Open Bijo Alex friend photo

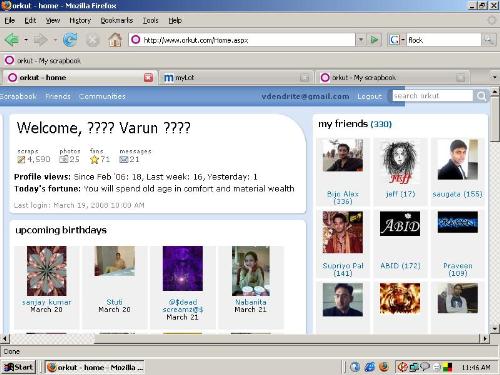(x=343, y=155)
